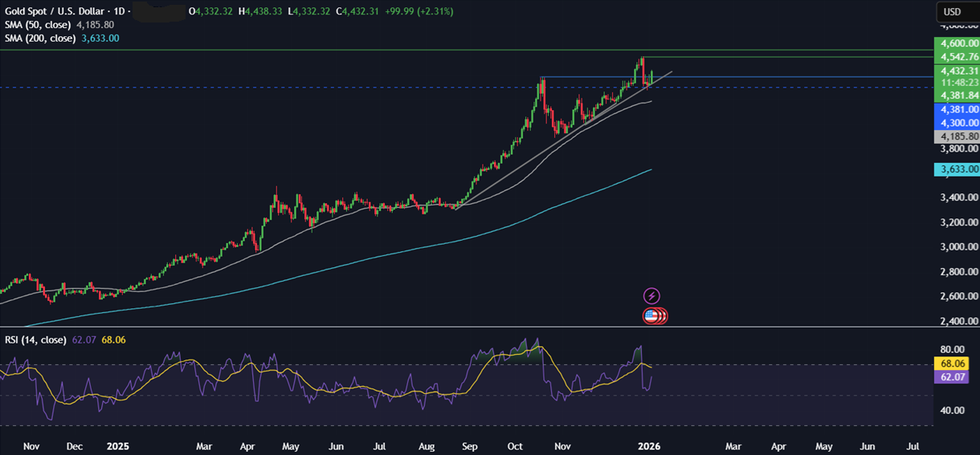This screenshot has height=455, width=980.
Task: Open the US flag economic event marker
Action: (x=651, y=316)
